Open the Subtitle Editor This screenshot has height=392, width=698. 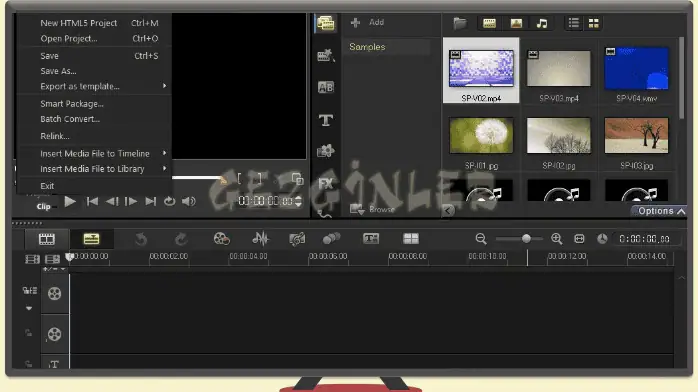[371, 239]
